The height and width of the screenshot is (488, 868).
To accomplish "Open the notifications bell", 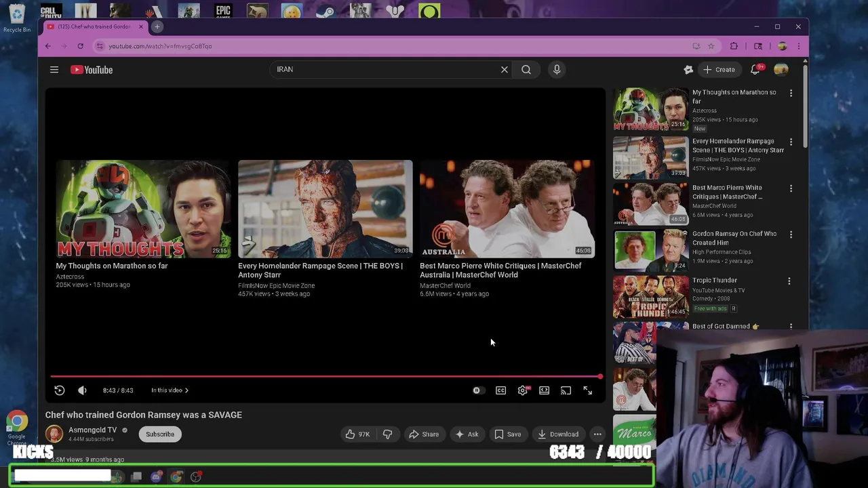I will tap(755, 69).
